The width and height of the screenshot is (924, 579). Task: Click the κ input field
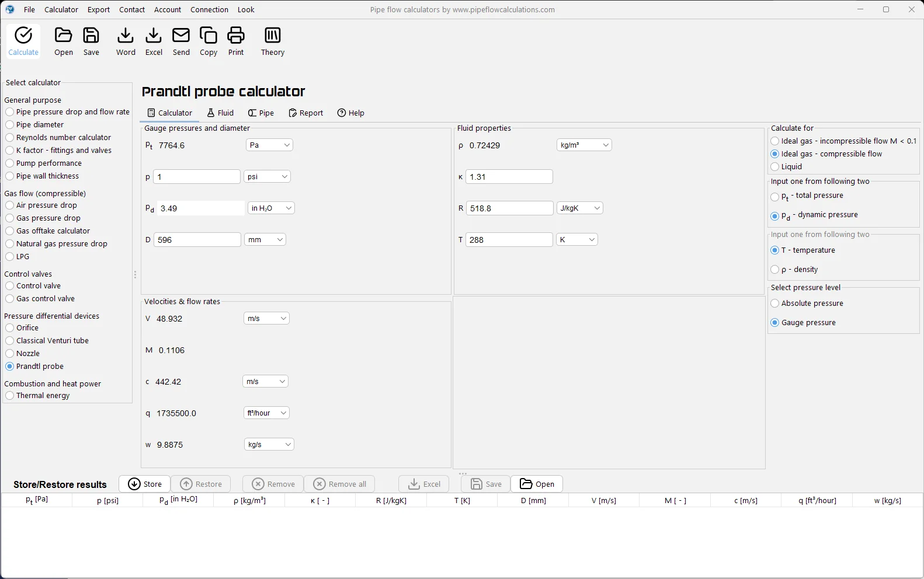click(509, 176)
